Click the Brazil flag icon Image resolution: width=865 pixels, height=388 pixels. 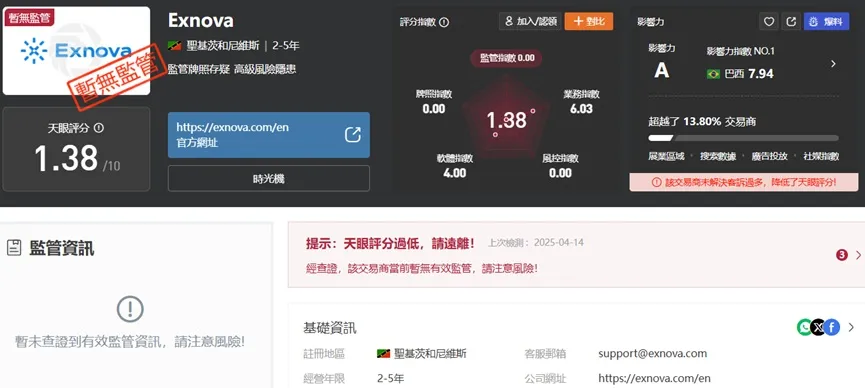713,74
